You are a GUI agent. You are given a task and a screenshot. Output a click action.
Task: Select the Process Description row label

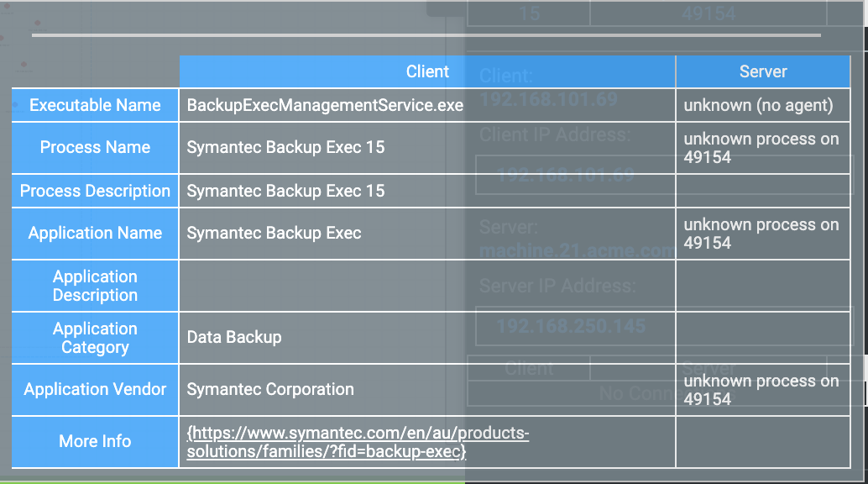point(95,191)
